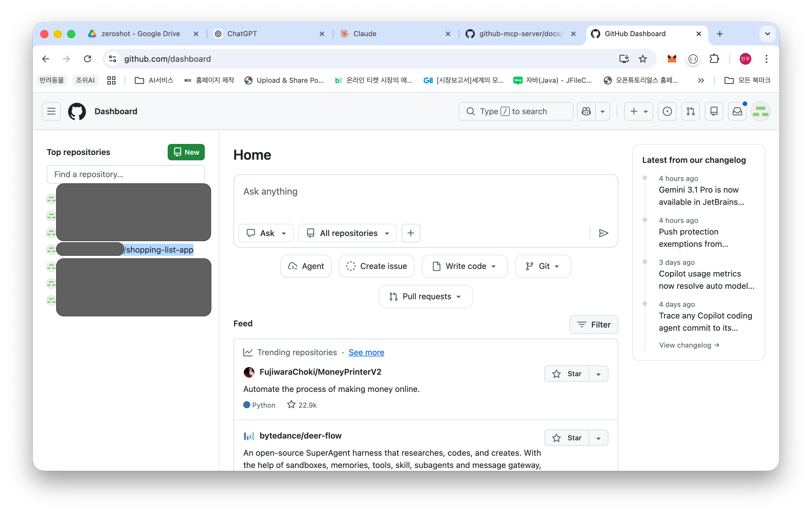
Task: Select the Agent action button
Action: tap(306, 266)
